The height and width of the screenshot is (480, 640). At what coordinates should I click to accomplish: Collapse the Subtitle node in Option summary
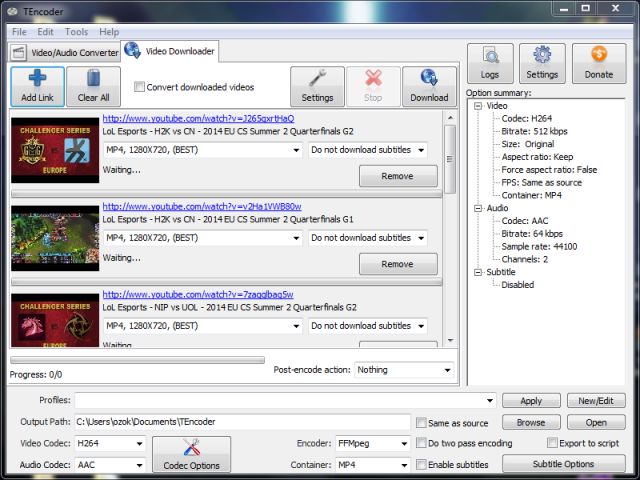tap(478, 272)
